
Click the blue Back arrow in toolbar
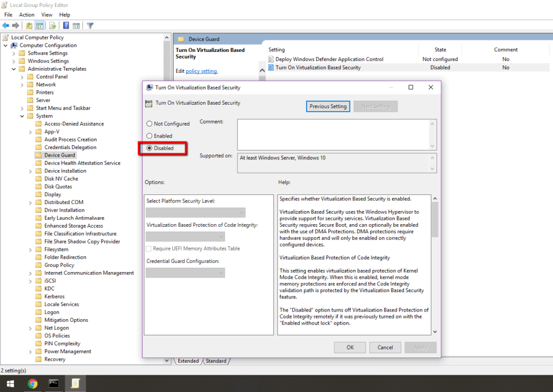click(x=5, y=25)
